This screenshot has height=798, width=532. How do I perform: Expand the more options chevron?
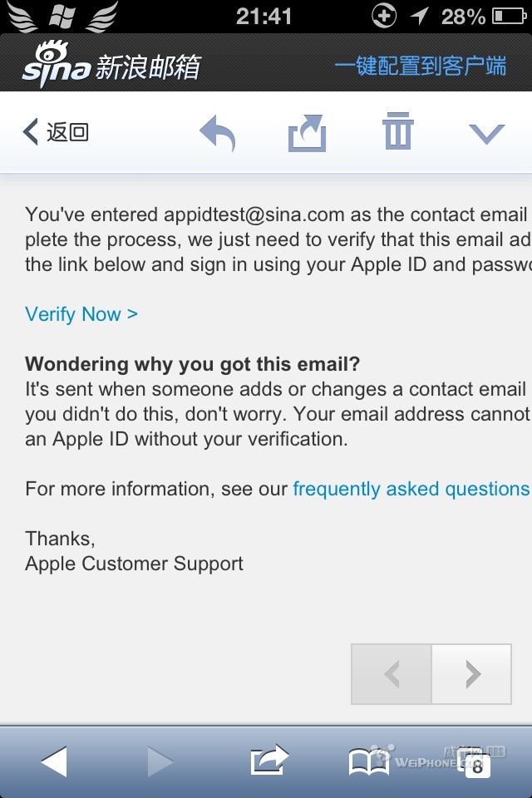pos(486,133)
